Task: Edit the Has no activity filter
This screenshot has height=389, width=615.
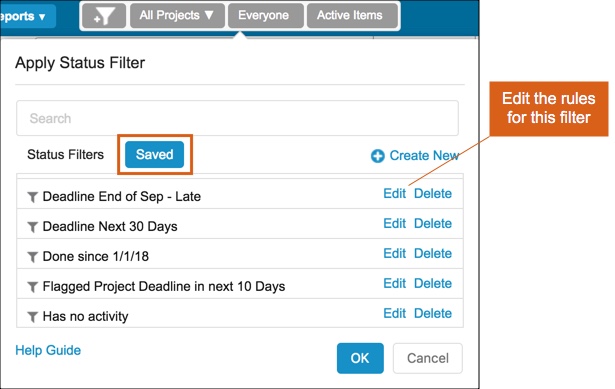Action: coord(394,313)
